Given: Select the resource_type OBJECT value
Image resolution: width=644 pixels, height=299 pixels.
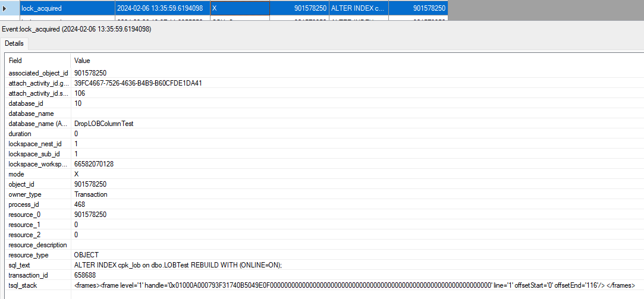Looking at the screenshot, I should 87,255.
